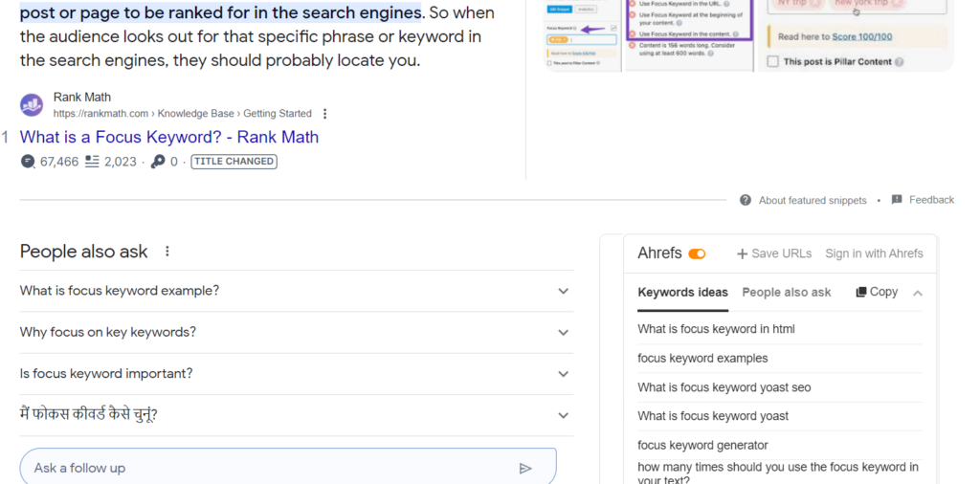980x484 pixels.
Task: Expand What is focus keyword example question
Action: 297,291
